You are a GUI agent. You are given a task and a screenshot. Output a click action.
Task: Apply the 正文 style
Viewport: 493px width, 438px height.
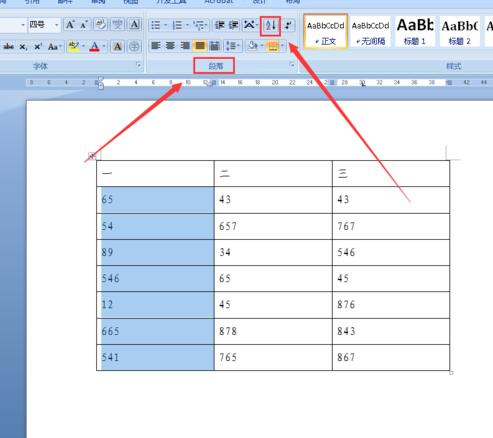[325, 32]
